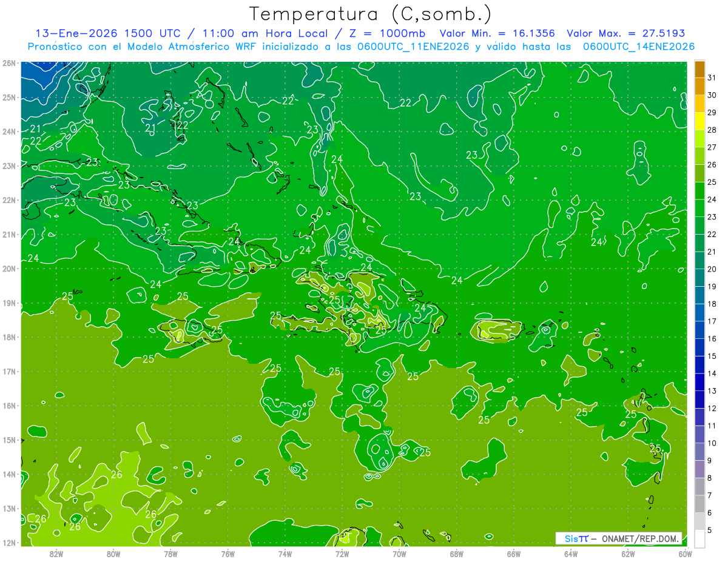
Task: Click the 25N latitude axis label
Action: (x=8, y=98)
